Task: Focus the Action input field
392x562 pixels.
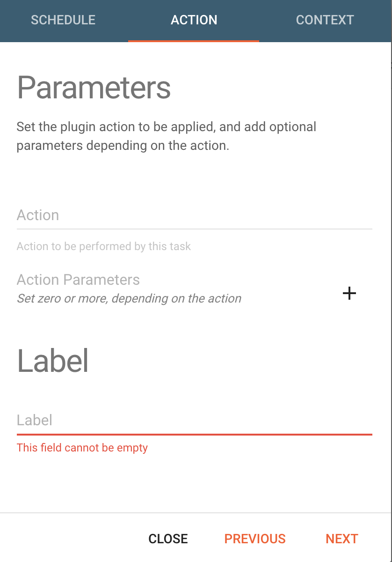Action: (x=195, y=215)
